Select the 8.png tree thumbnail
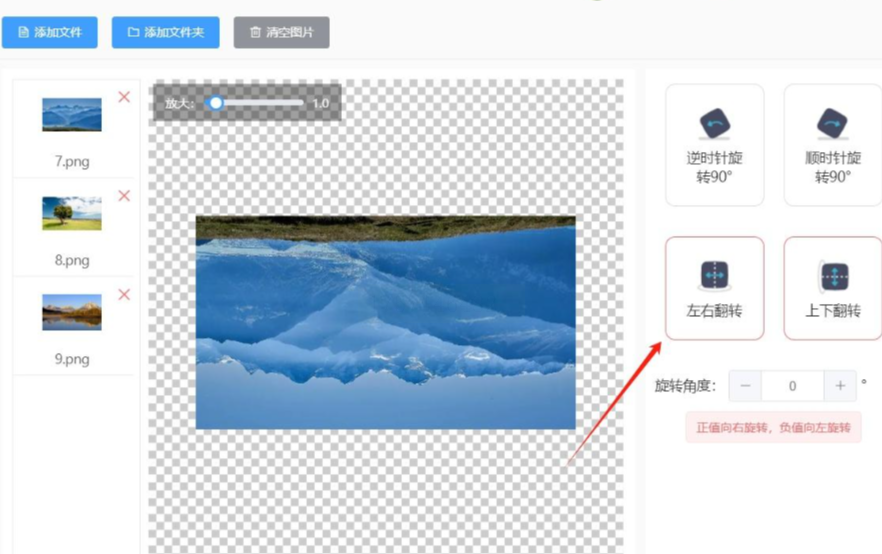882x554 pixels. [72, 213]
